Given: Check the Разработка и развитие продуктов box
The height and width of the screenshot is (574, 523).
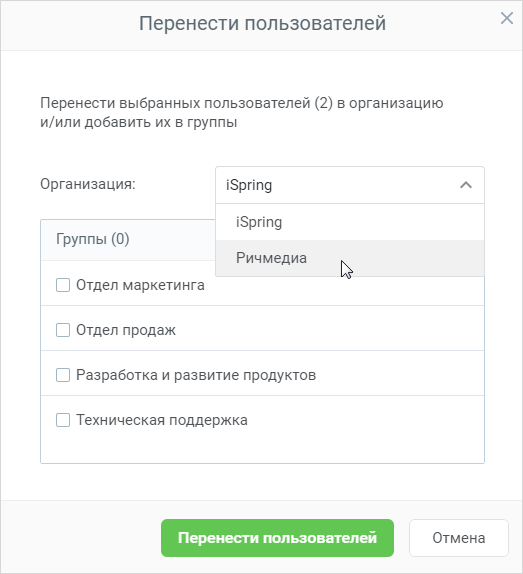Looking at the screenshot, I should (x=63, y=375).
